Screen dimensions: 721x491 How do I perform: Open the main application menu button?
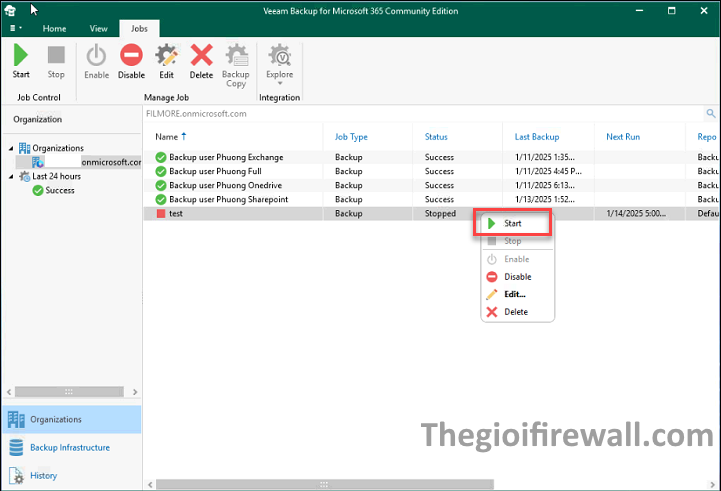coord(16,28)
